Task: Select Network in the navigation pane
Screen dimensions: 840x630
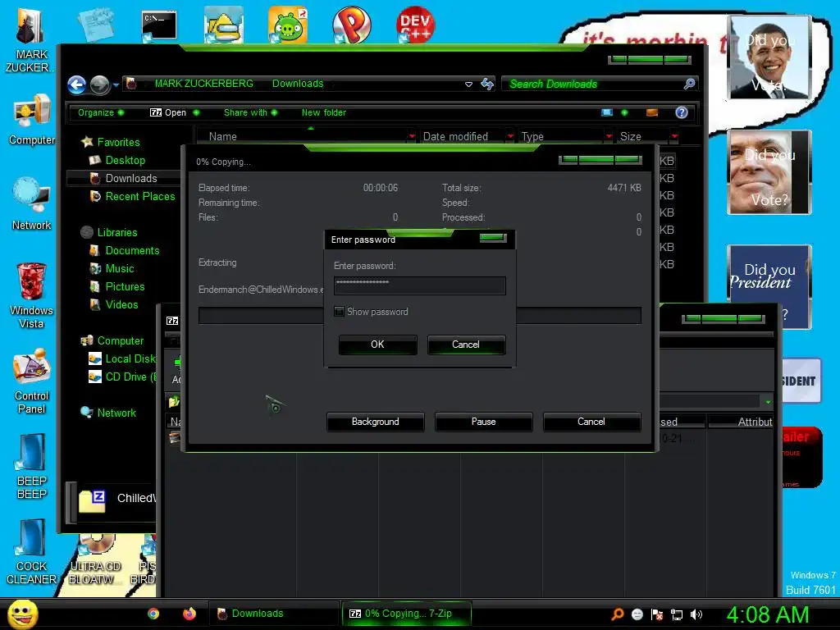Action: pos(116,413)
